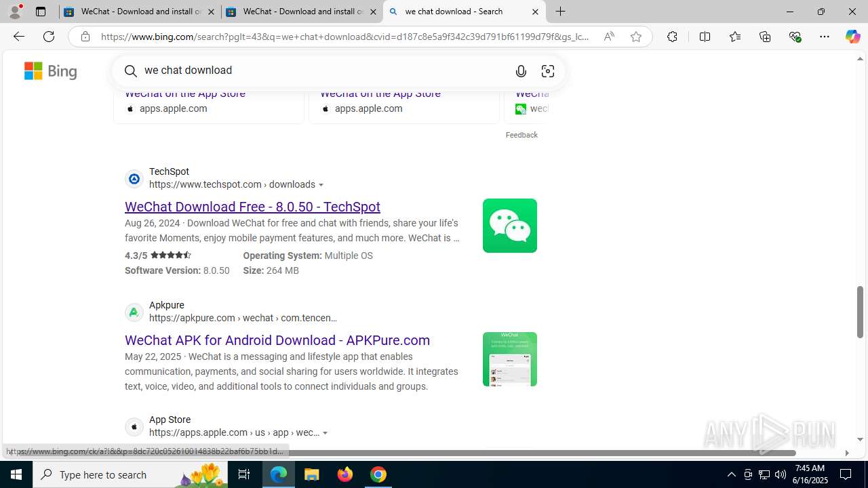Open the Extensions puzzle icon
Image resolution: width=868 pixels, height=488 pixels.
tap(672, 37)
